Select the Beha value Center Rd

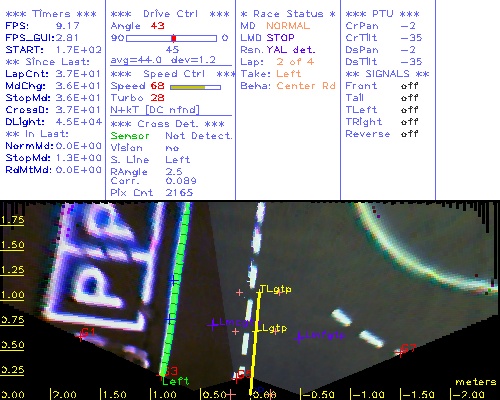tap(306, 86)
